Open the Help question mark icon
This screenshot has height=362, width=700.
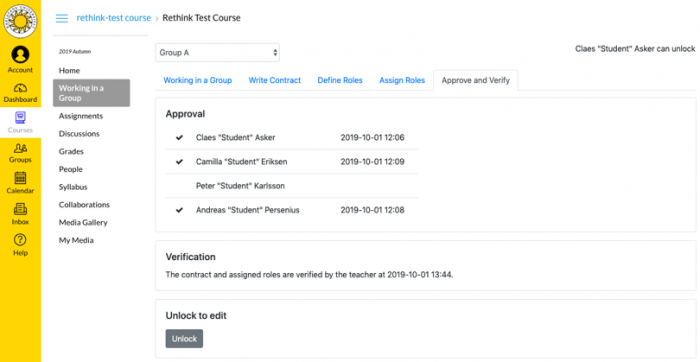click(20, 240)
